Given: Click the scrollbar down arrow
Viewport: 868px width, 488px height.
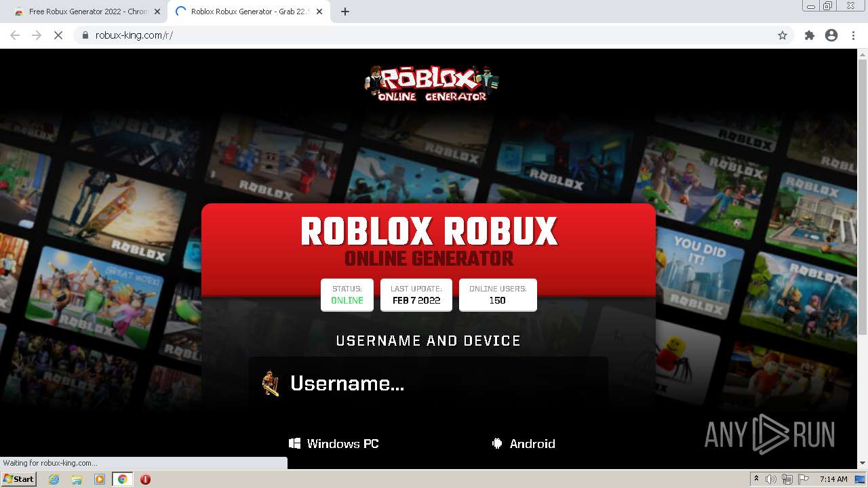Looking at the screenshot, I should point(863,464).
